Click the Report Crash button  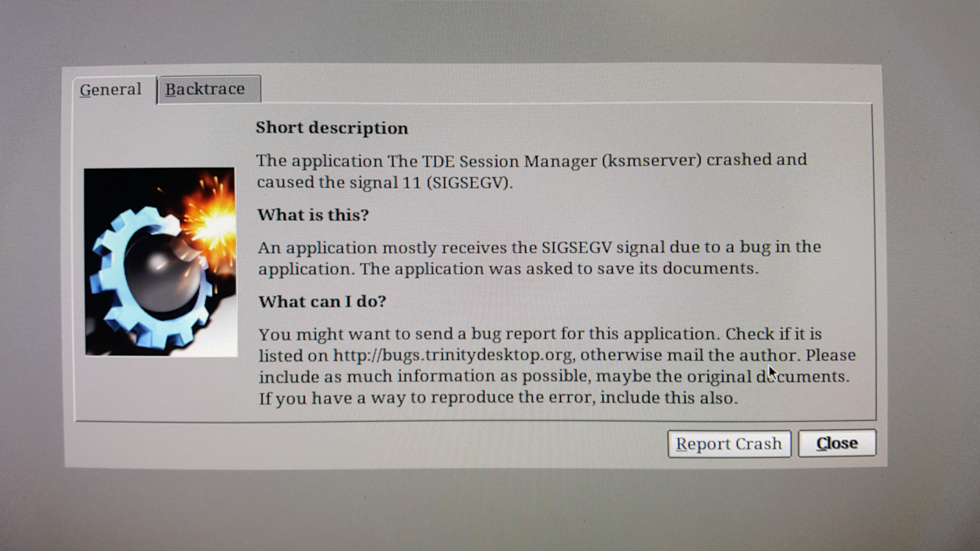[729, 444]
